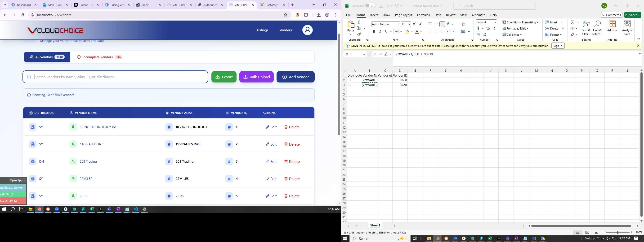The image size is (644, 242).
Task: Increase font size with the larger A
Action: click(x=415, y=24)
